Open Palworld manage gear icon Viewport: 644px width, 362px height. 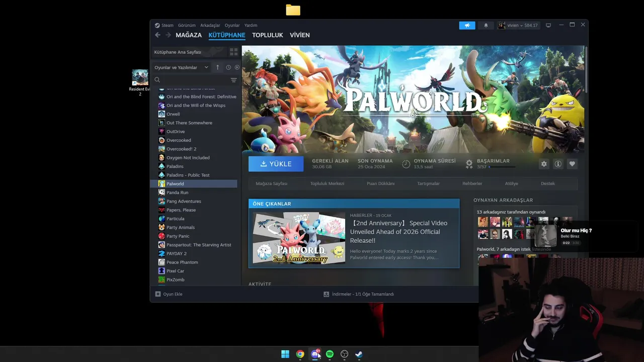(544, 164)
